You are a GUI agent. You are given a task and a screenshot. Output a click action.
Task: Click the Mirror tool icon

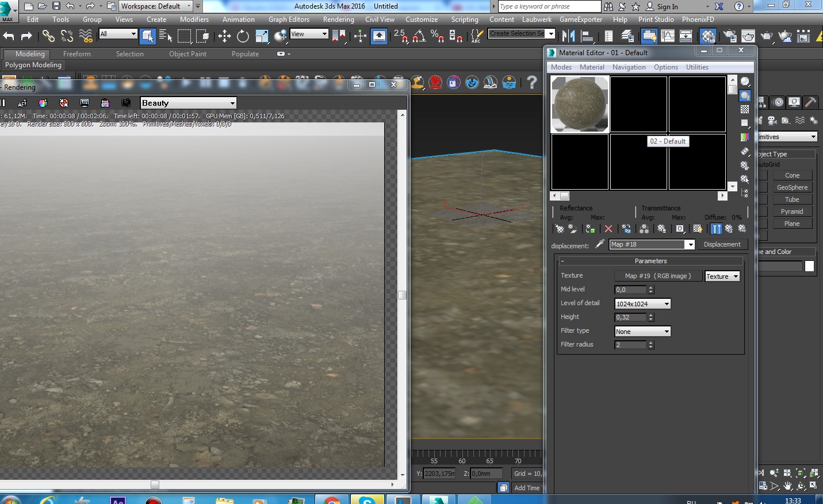568,36
